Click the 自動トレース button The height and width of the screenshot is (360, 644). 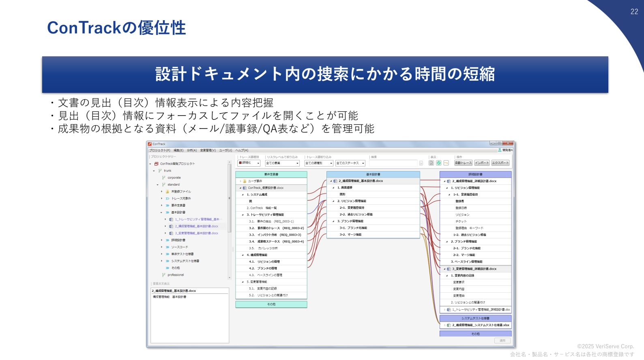pos(464,163)
